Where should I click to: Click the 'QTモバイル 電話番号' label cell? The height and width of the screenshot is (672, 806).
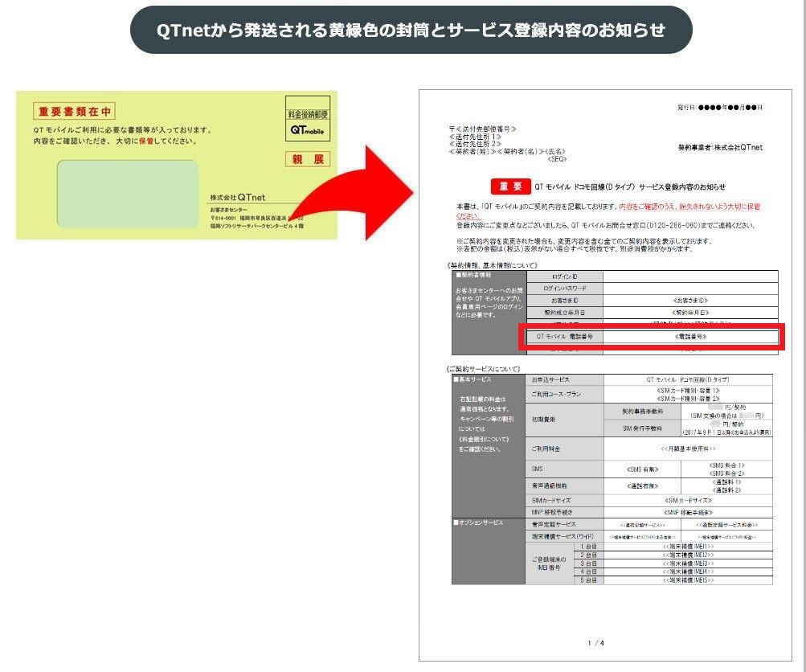[x=564, y=336]
